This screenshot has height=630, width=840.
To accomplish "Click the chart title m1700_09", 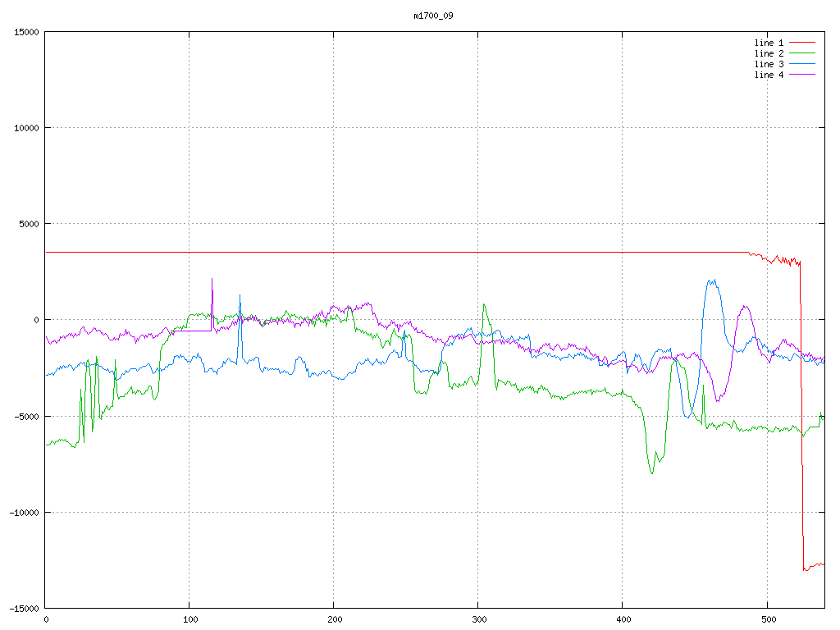I will [433, 16].
